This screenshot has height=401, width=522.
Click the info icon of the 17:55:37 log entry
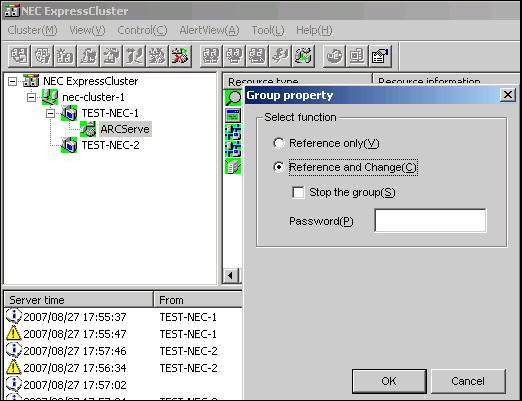tap(14, 316)
